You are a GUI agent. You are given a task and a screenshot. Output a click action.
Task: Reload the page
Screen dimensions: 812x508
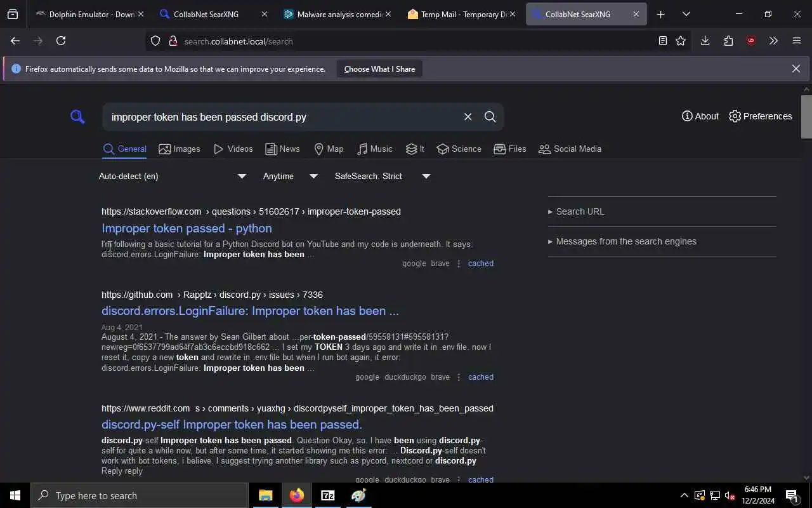pos(61,41)
